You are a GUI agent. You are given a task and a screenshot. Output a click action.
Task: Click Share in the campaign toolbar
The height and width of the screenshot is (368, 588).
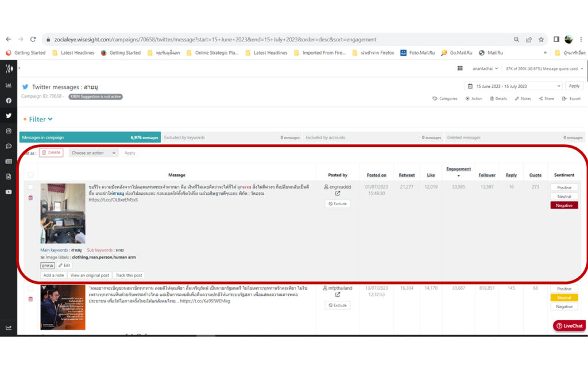547,98
